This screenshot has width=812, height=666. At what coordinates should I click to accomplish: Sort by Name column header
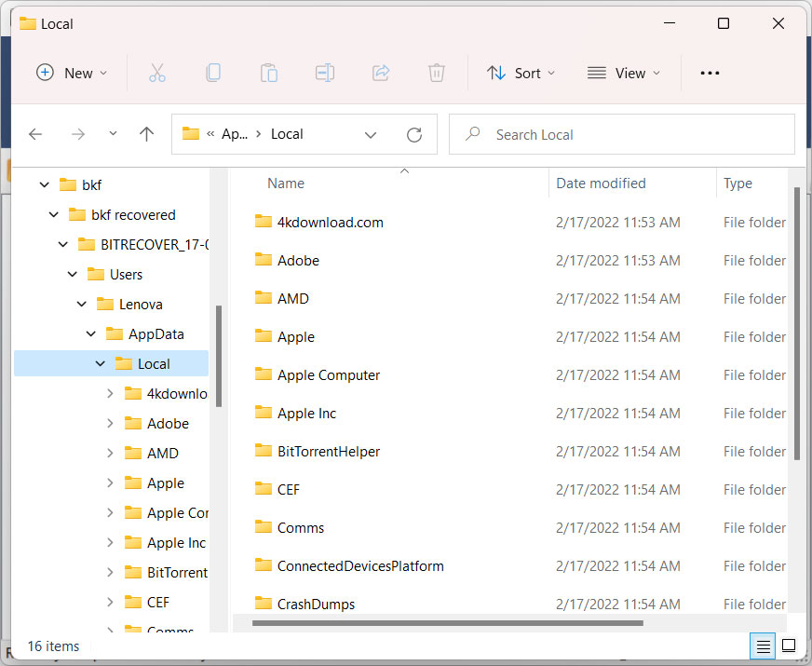click(x=285, y=183)
